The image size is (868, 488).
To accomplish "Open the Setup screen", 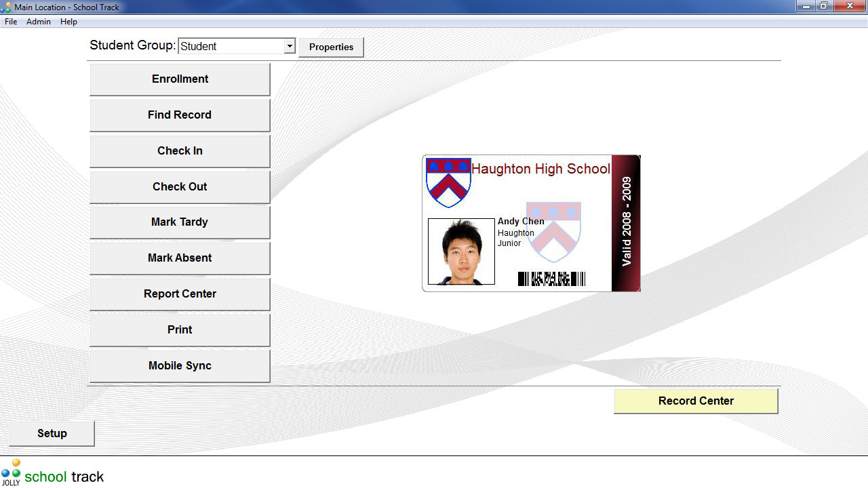I will [52, 434].
